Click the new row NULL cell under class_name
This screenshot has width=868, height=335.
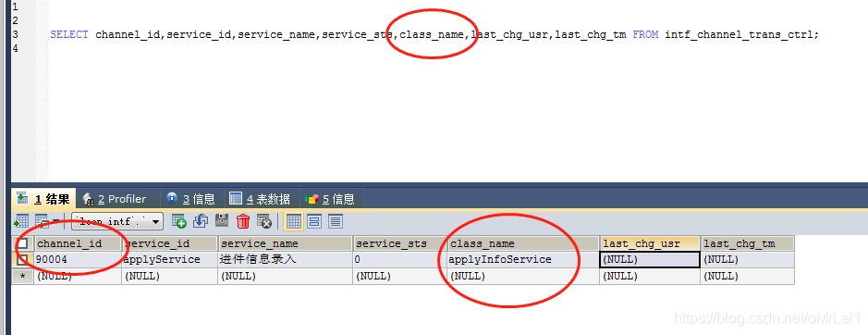(x=523, y=276)
